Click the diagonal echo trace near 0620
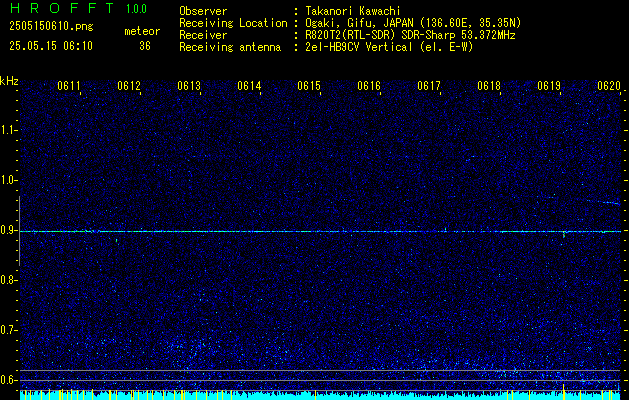 click(x=603, y=202)
